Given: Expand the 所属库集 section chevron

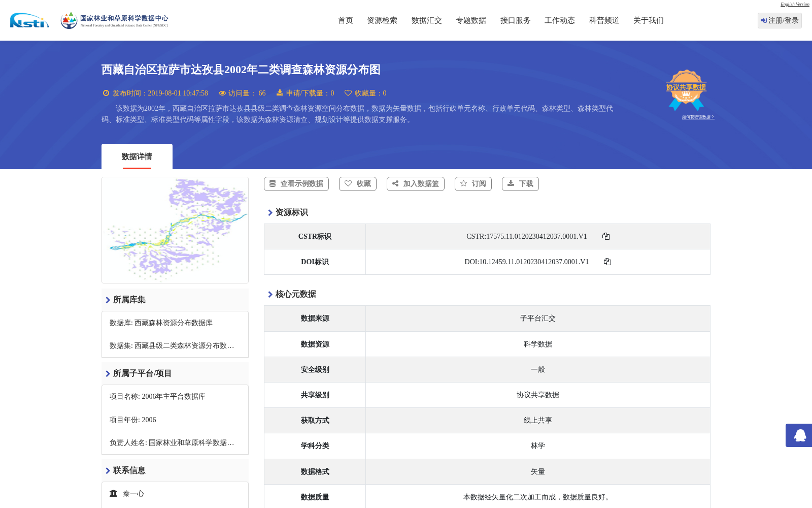Looking at the screenshot, I should click(x=108, y=300).
